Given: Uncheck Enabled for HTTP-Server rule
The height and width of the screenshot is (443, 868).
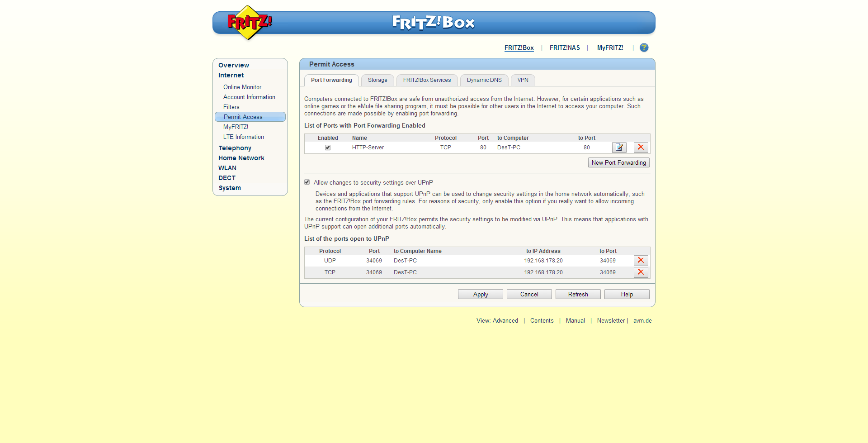Looking at the screenshot, I should pos(328,148).
